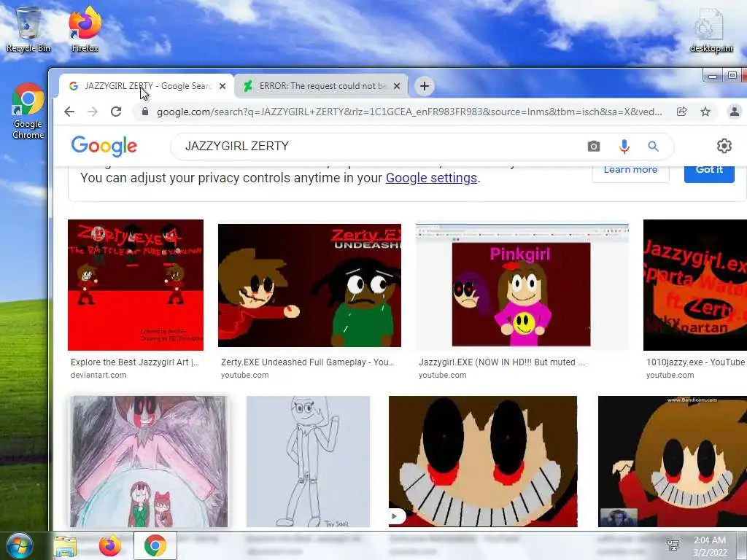Click Zerty.EXE Undeashed Full Gameplay title
The image size is (747, 560).
pos(308,362)
